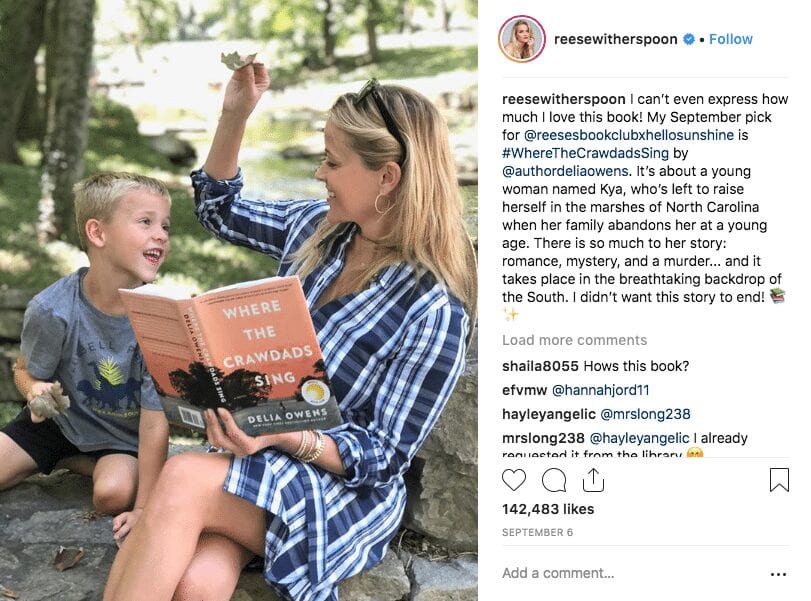View the 142,483 likes list
The image size is (811, 601).
tap(548, 509)
